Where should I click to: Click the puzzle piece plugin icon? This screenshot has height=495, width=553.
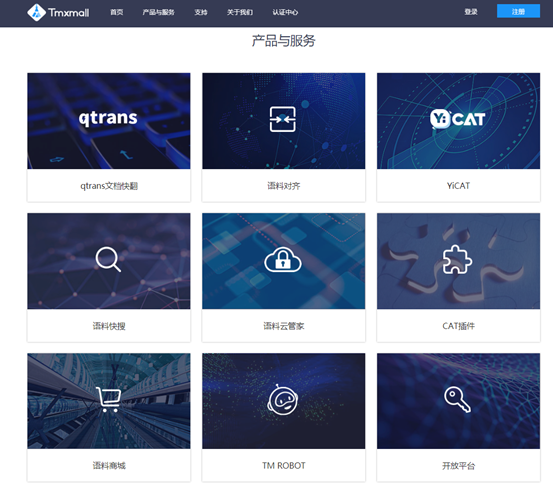point(457,259)
